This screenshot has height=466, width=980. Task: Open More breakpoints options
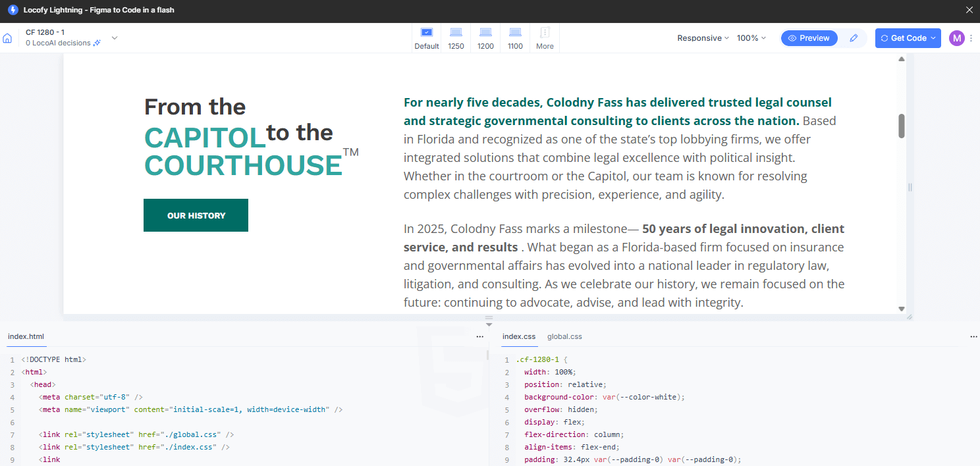tap(545, 38)
